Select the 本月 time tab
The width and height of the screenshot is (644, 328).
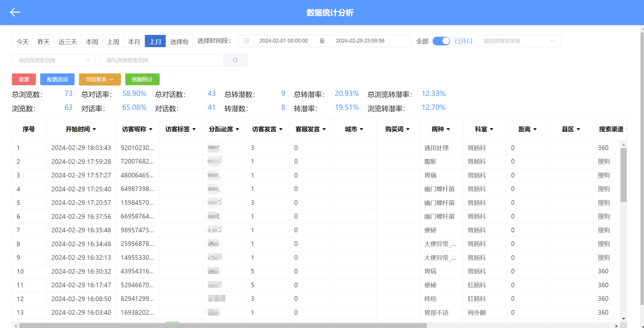point(134,41)
